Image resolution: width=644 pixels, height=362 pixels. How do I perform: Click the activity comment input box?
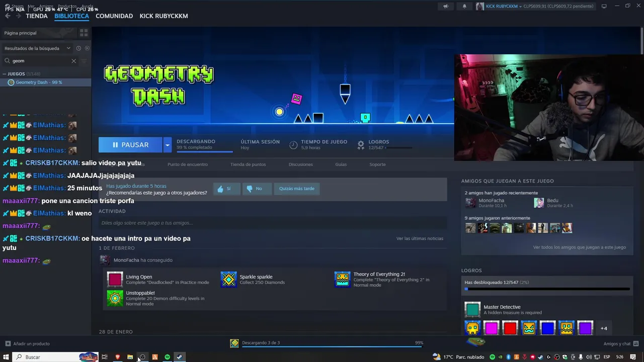click(x=273, y=223)
